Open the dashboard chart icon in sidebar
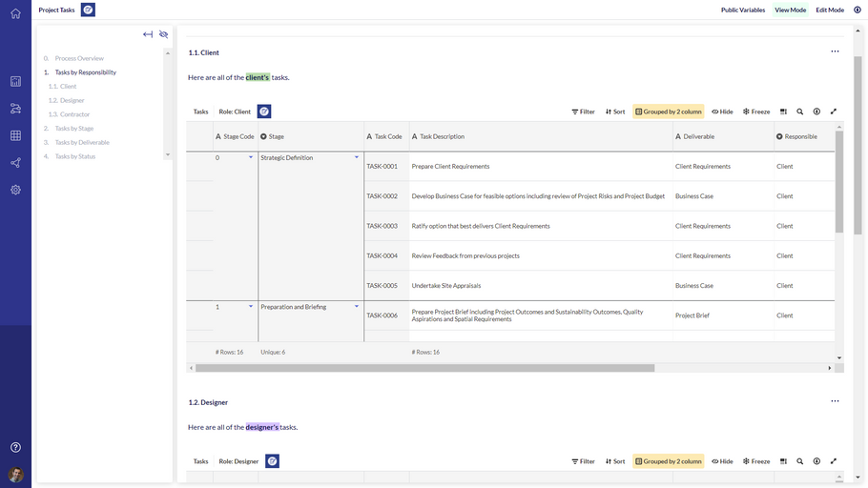This screenshot has height=488, width=868. (15, 82)
